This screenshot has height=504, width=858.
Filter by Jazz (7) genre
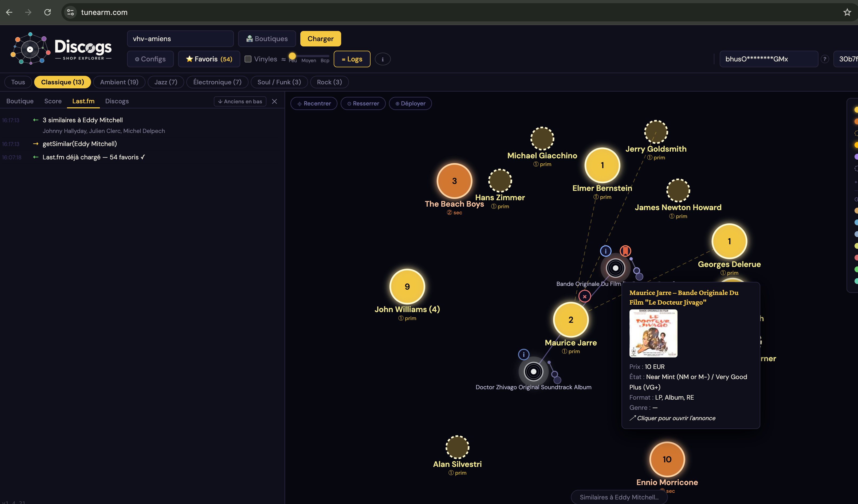coord(166,82)
